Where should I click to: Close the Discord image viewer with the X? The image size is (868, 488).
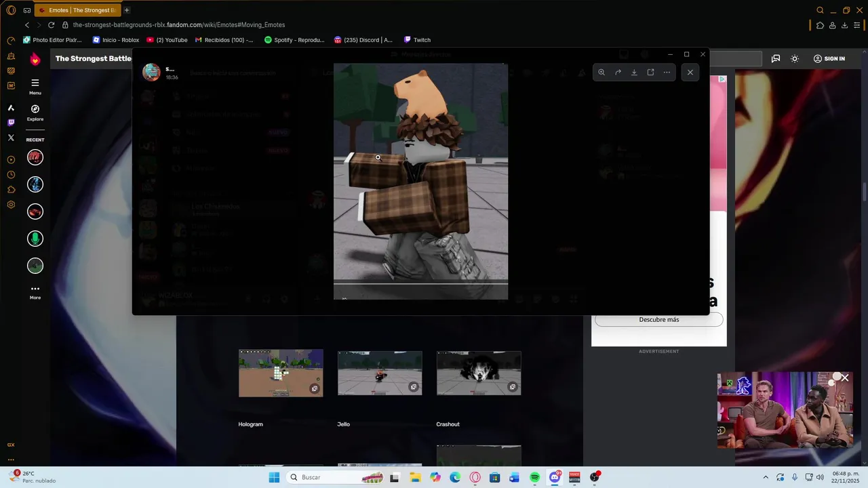[x=690, y=72]
